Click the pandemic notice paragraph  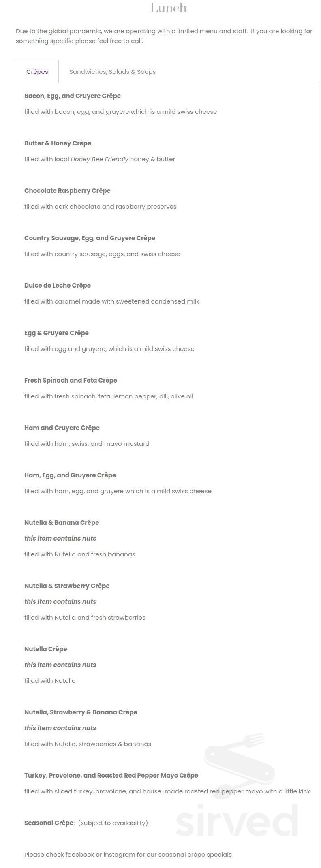(x=163, y=36)
